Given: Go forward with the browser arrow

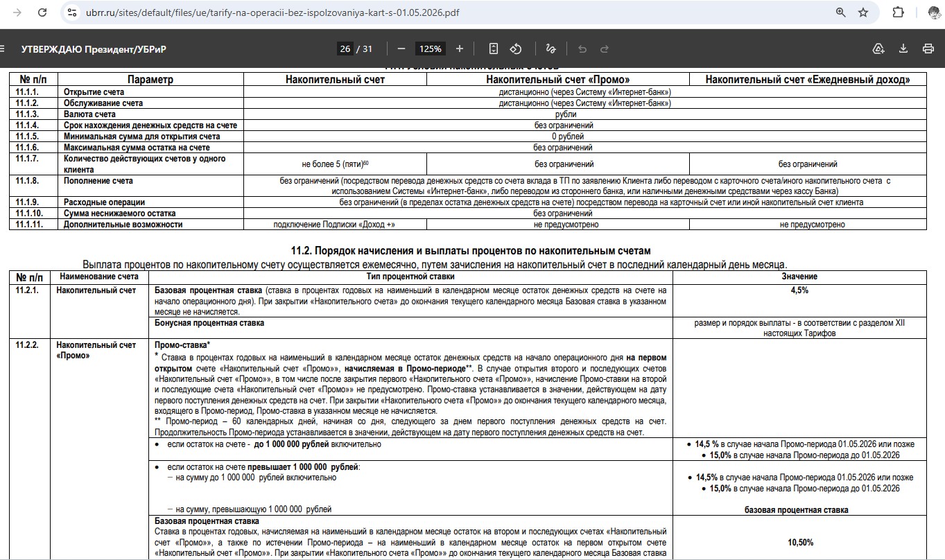Looking at the screenshot, I should pos(17,12).
